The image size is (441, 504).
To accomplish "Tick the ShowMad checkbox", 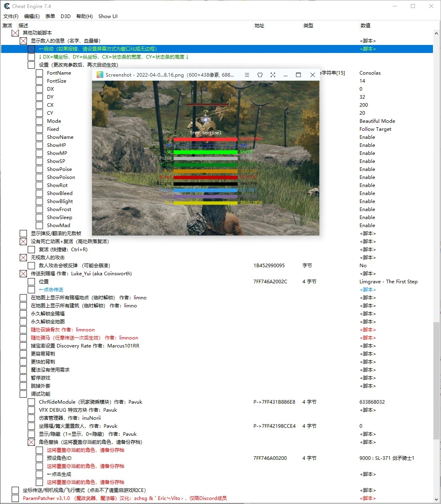I will pos(39,226).
